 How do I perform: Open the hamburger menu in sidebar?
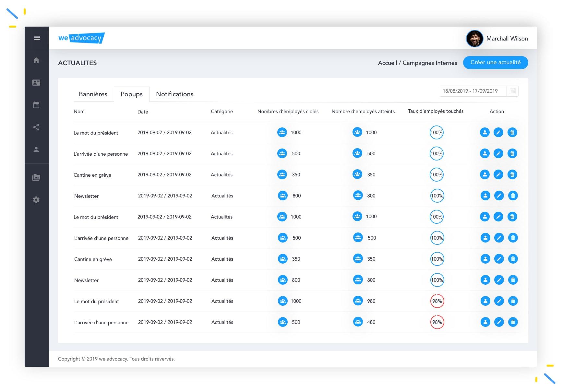point(37,38)
